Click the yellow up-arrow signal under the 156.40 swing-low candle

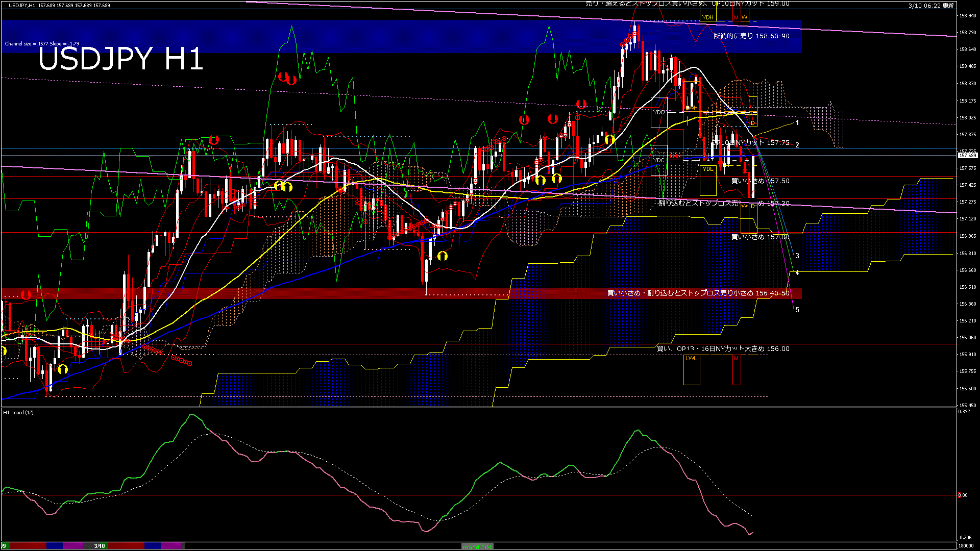442,256
